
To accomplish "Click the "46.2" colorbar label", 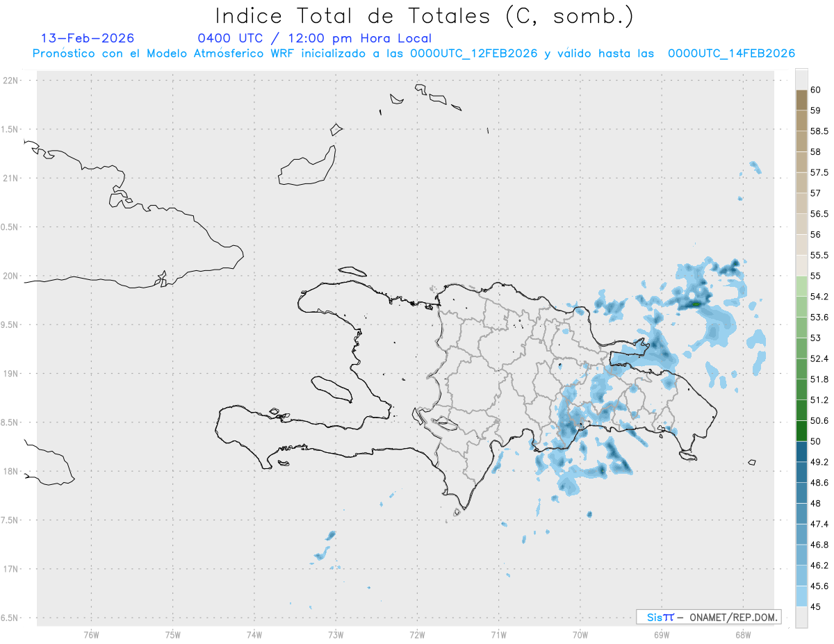I will point(819,565).
